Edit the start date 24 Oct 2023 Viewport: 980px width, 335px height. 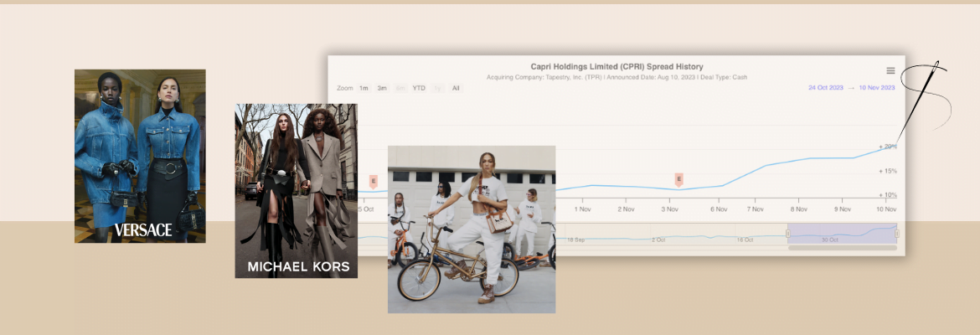tap(828, 88)
